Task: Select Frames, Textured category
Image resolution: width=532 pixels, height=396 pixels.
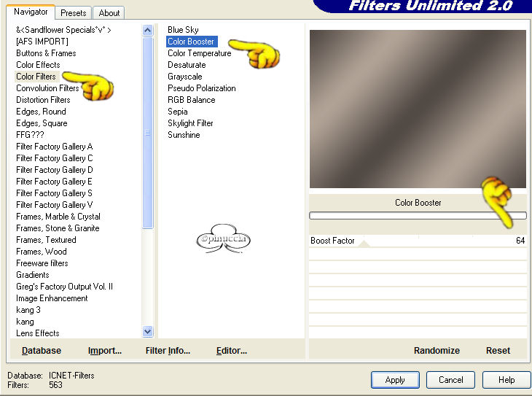Action: pyautogui.click(x=46, y=240)
